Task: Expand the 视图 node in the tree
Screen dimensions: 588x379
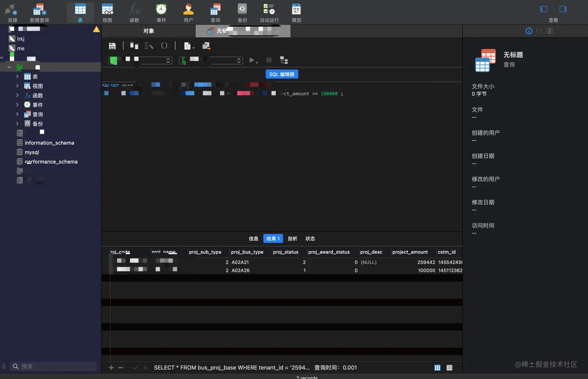Action: (x=17, y=86)
